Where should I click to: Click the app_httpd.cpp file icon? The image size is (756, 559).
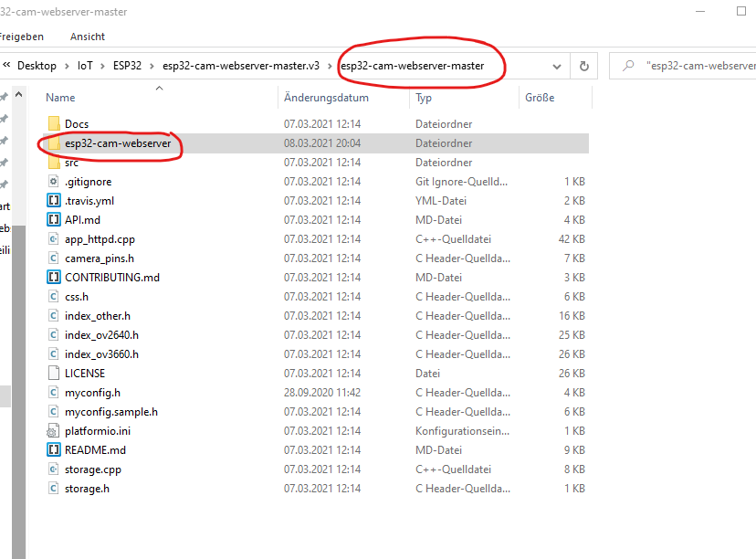[54, 239]
